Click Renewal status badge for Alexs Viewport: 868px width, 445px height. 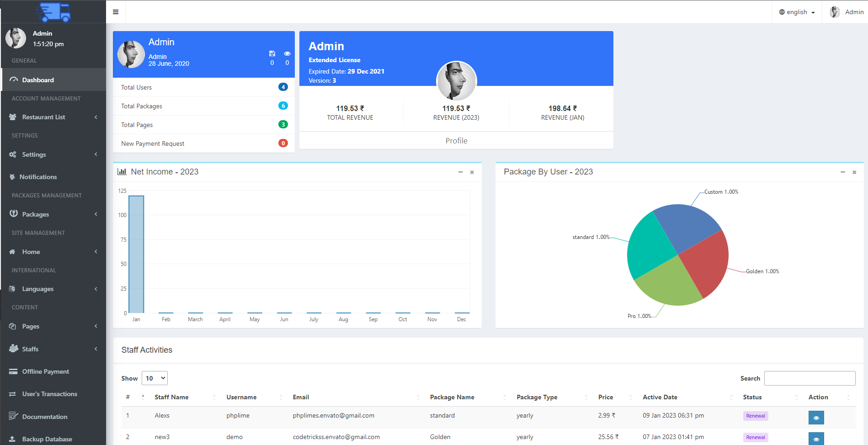755,416
